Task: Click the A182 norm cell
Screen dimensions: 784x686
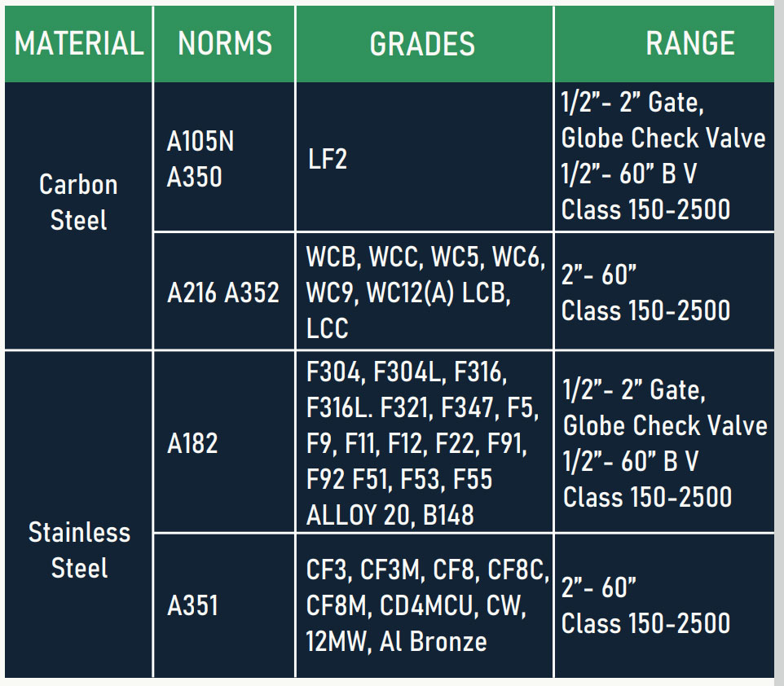Action: [192, 443]
